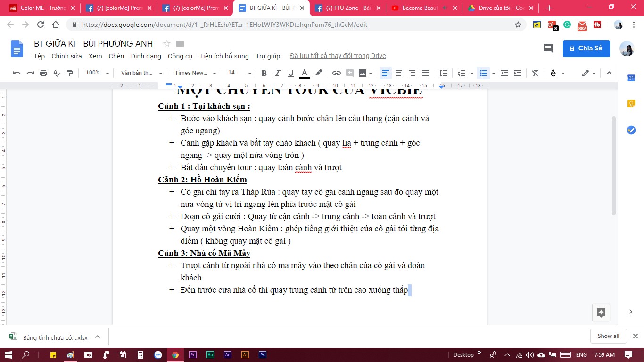Viewport: 644px width, 362px height.
Task: Open the Explore button at bottom right
Action: [x=601, y=312]
